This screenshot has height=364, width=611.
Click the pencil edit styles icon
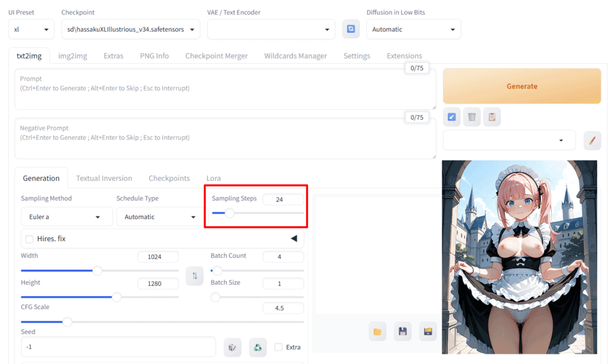tap(592, 140)
